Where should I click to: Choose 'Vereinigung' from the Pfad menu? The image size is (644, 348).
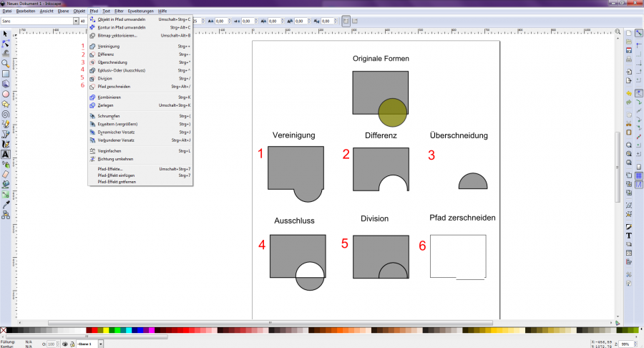(109, 46)
